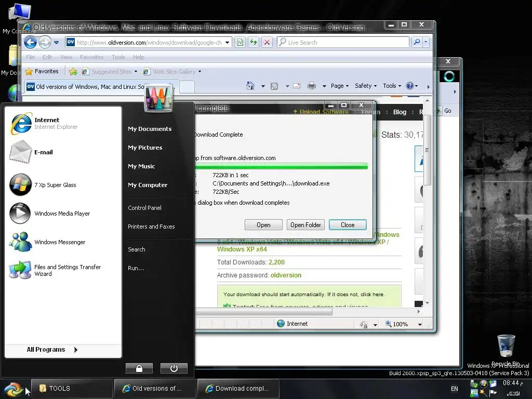532x399 pixels.
Task: Click inside the Live Search box
Action: pos(343,42)
